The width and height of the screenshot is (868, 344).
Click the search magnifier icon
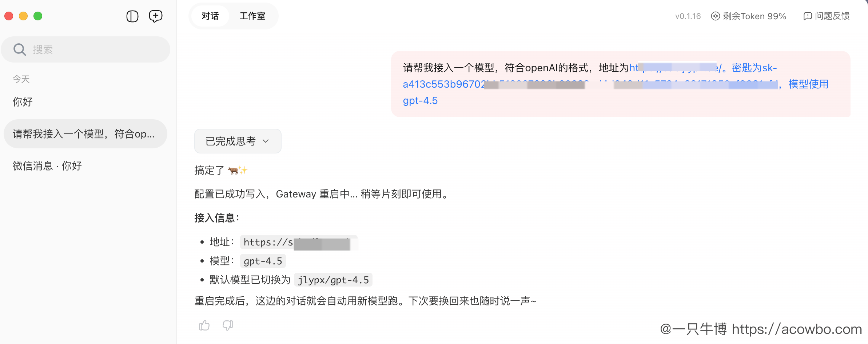pos(20,49)
